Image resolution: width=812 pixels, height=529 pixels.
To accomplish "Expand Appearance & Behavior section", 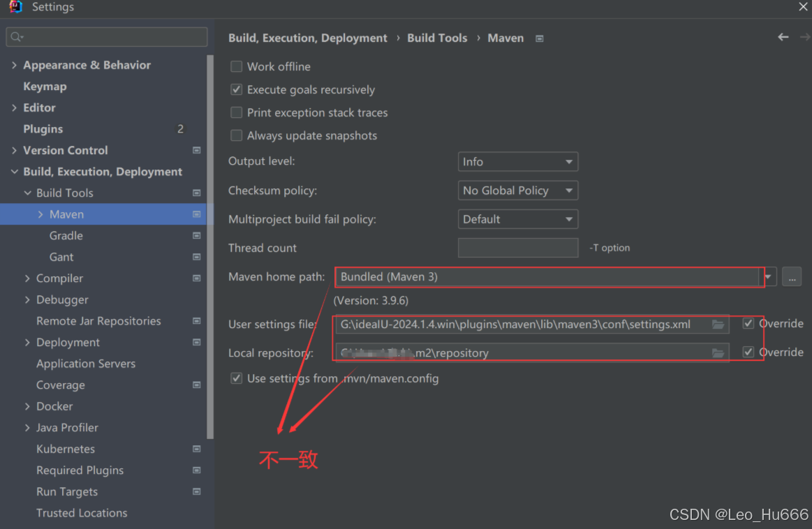I will 14,65.
